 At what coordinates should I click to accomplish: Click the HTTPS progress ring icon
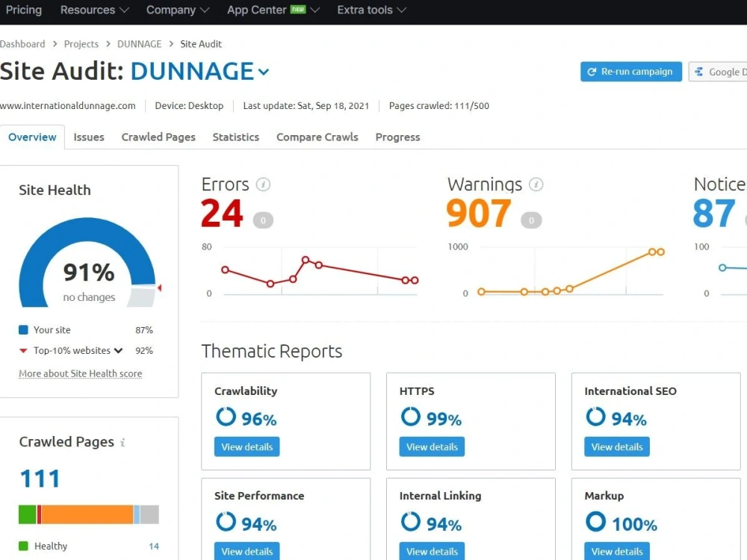click(411, 417)
